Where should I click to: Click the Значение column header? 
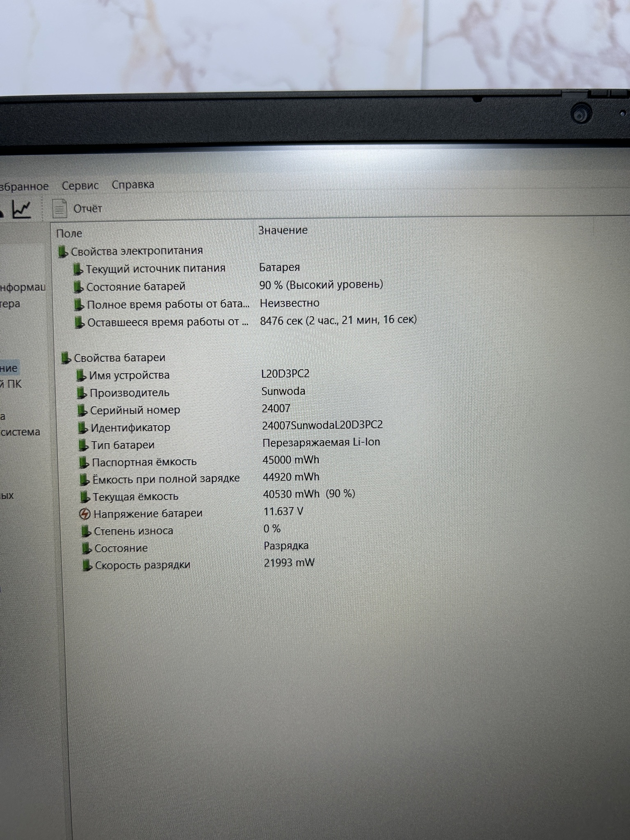[x=283, y=230]
